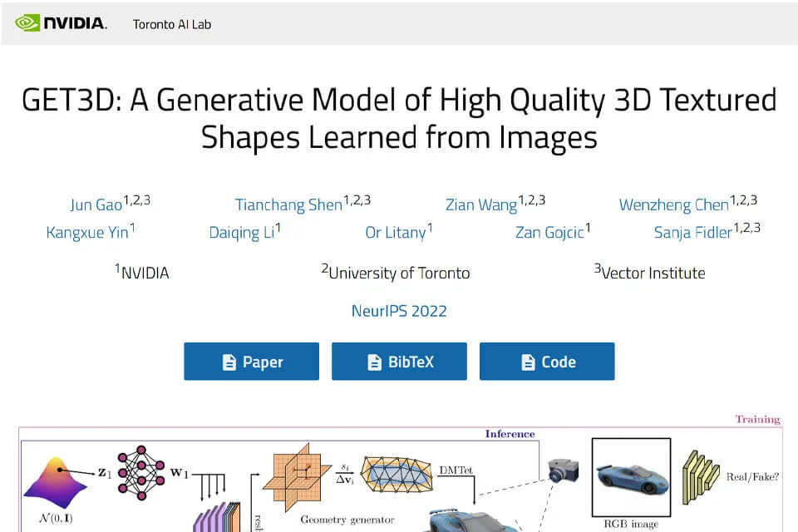Click the yellow discriminator layers graphic
The image size is (798, 532).
point(700,476)
